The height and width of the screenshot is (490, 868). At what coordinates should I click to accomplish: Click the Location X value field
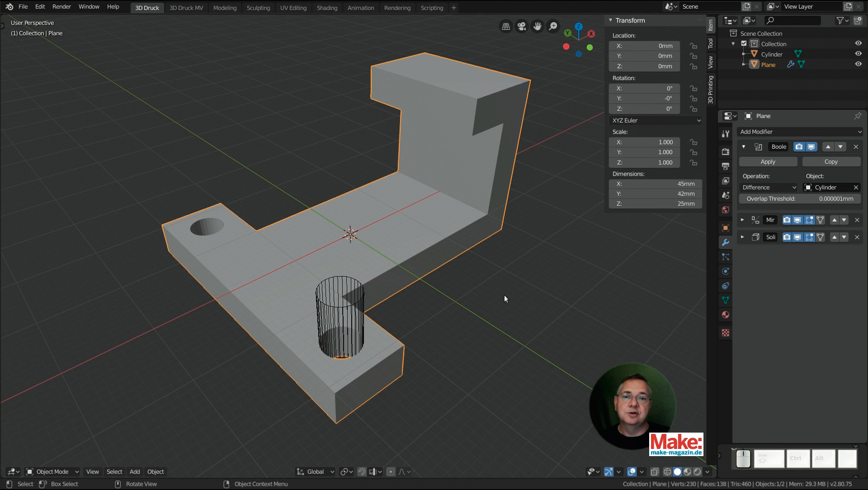click(644, 46)
